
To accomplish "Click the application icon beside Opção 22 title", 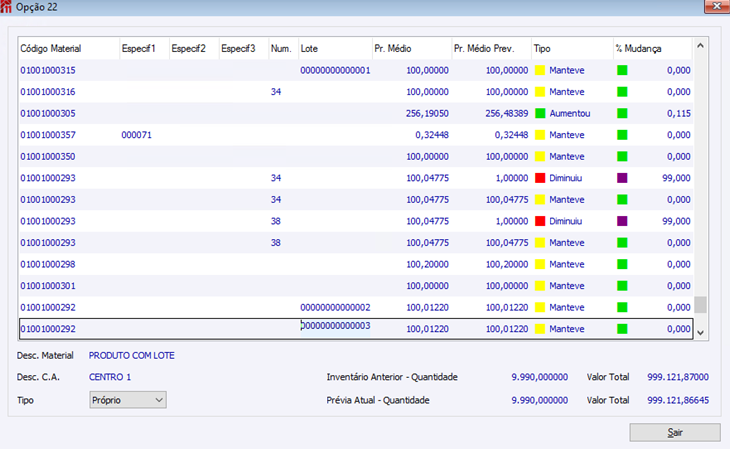I will [6, 7].
